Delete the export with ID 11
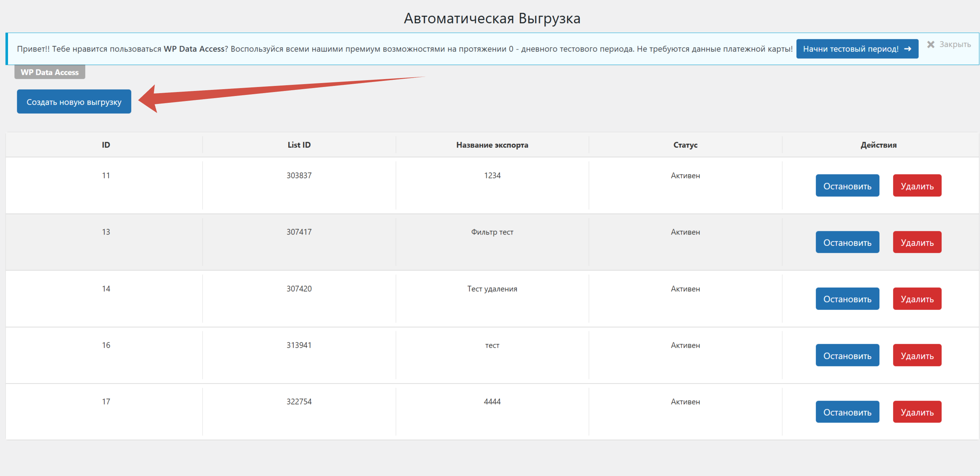The height and width of the screenshot is (476, 980). pos(917,186)
